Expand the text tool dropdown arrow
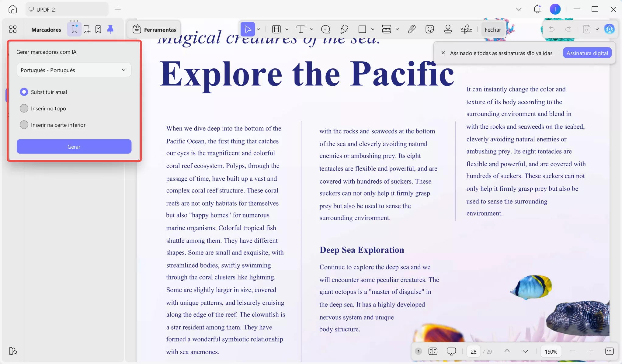Viewport: 622px width, 364px height. [x=311, y=29]
